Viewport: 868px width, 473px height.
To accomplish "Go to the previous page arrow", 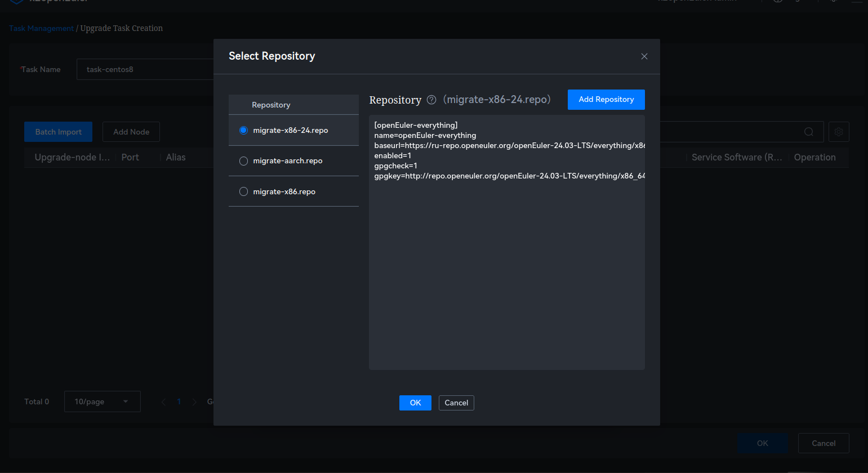I will coord(163,402).
